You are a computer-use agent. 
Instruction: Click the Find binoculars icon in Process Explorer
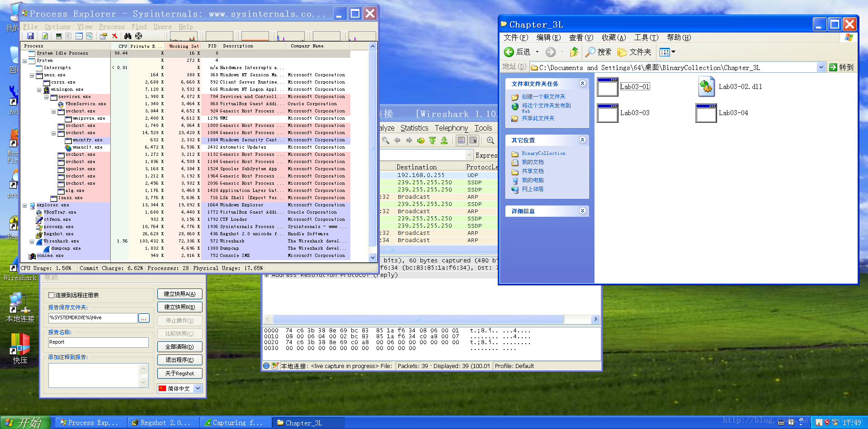click(128, 36)
